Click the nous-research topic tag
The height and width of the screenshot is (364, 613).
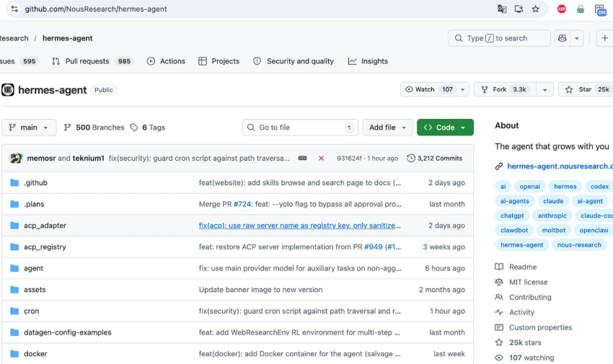click(579, 245)
